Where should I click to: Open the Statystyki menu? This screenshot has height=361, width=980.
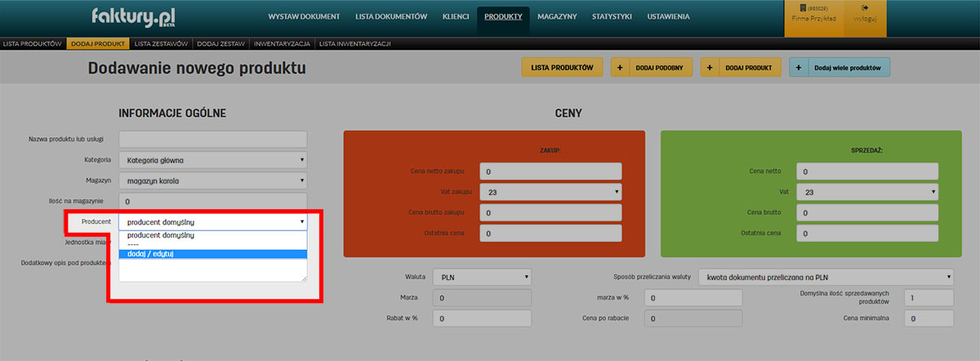click(612, 16)
